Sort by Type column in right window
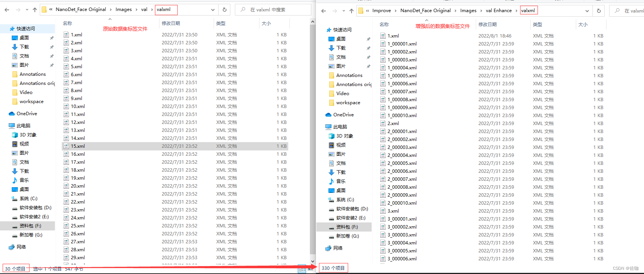This screenshot has height=274, width=644. [538, 24]
